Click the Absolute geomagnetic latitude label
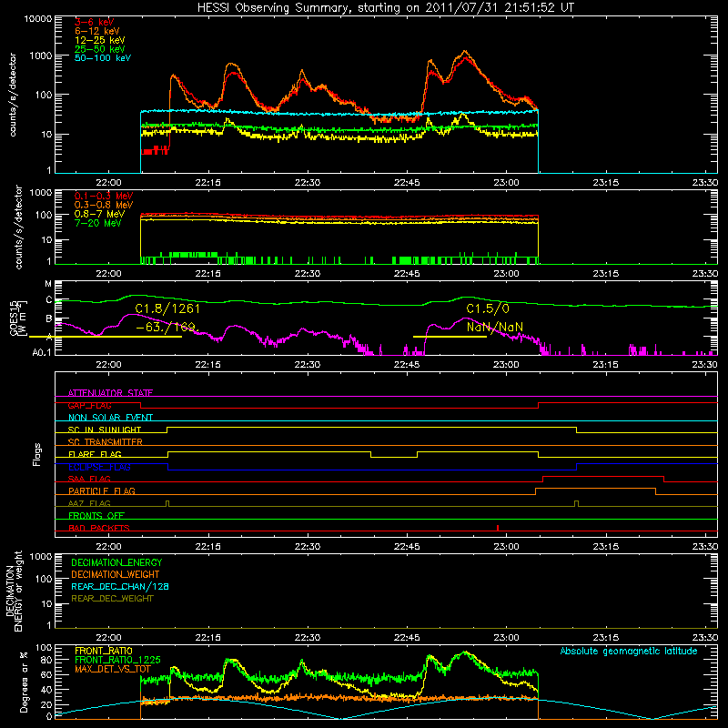728x728 pixels. click(629, 651)
